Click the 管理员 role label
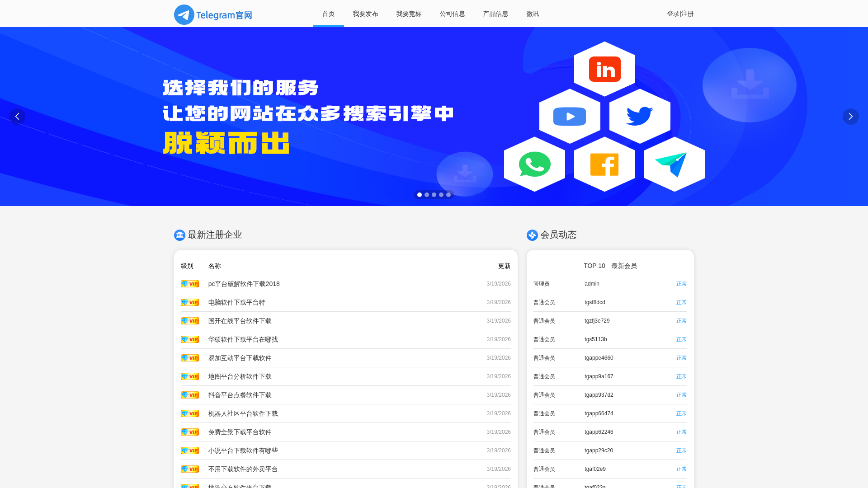 (542, 284)
